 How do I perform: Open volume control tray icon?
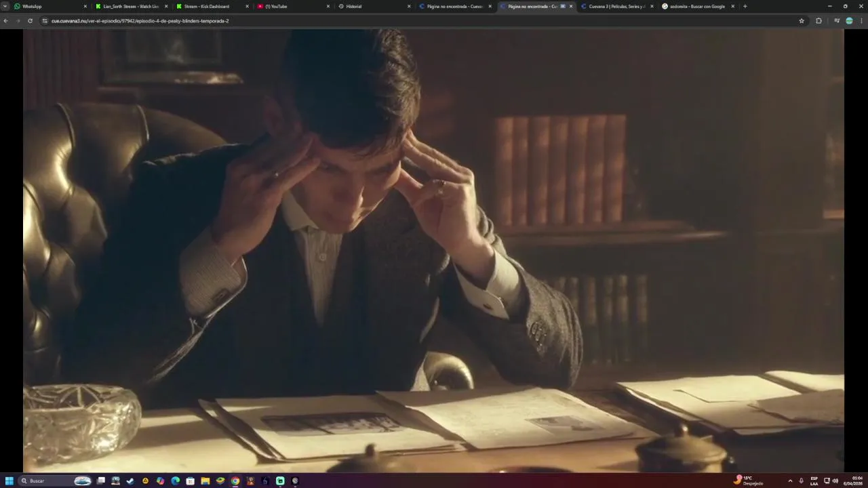[835, 481]
